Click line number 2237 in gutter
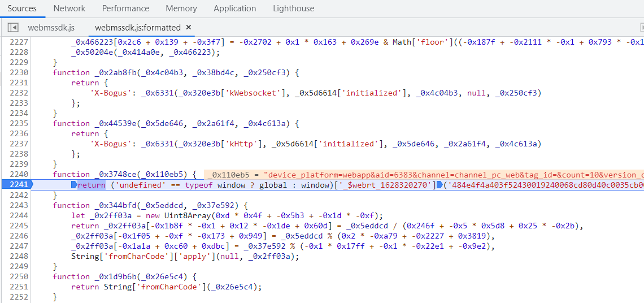This screenshot has height=303, width=644. (x=18, y=144)
